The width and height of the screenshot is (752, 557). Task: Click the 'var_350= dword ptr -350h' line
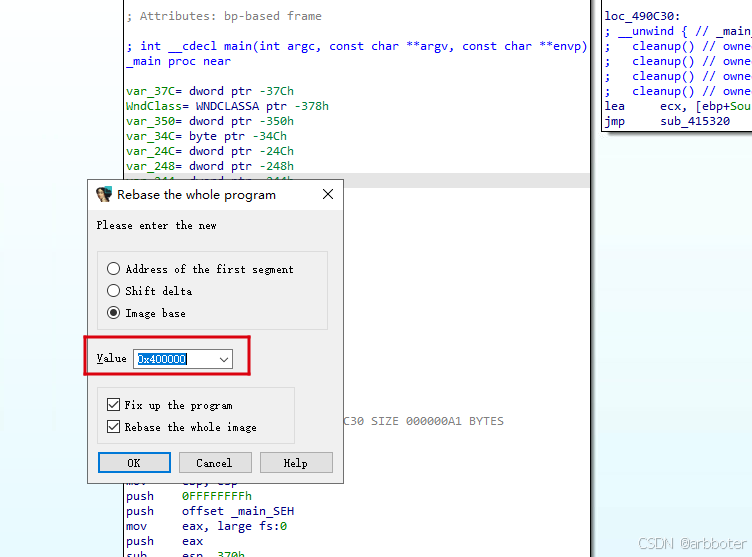(210, 121)
